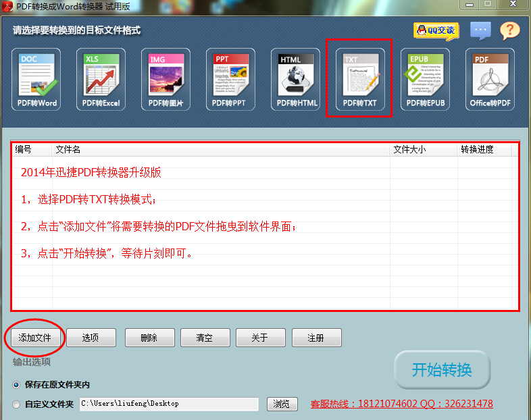531x420 pixels.
Task: Start conversion with 开始转换 button
Action: pos(442,370)
